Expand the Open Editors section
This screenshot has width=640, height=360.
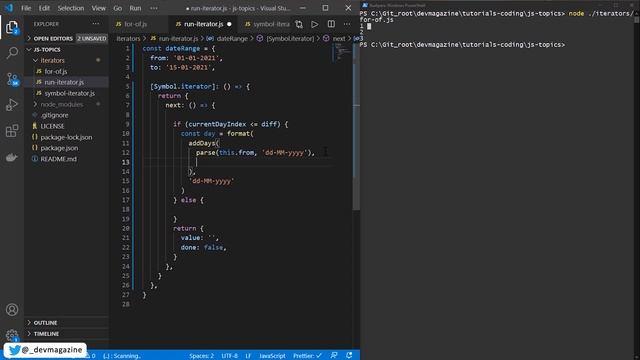(53, 38)
